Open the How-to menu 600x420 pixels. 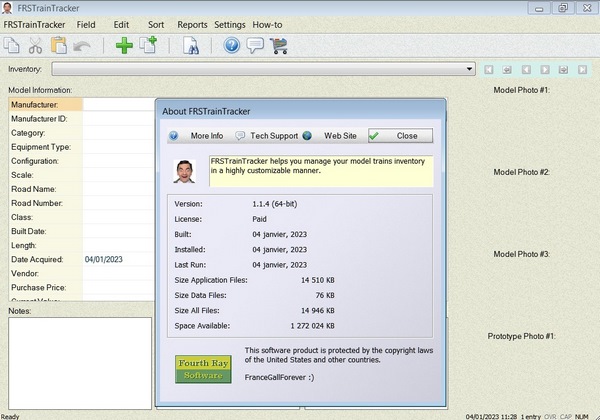click(x=267, y=25)
